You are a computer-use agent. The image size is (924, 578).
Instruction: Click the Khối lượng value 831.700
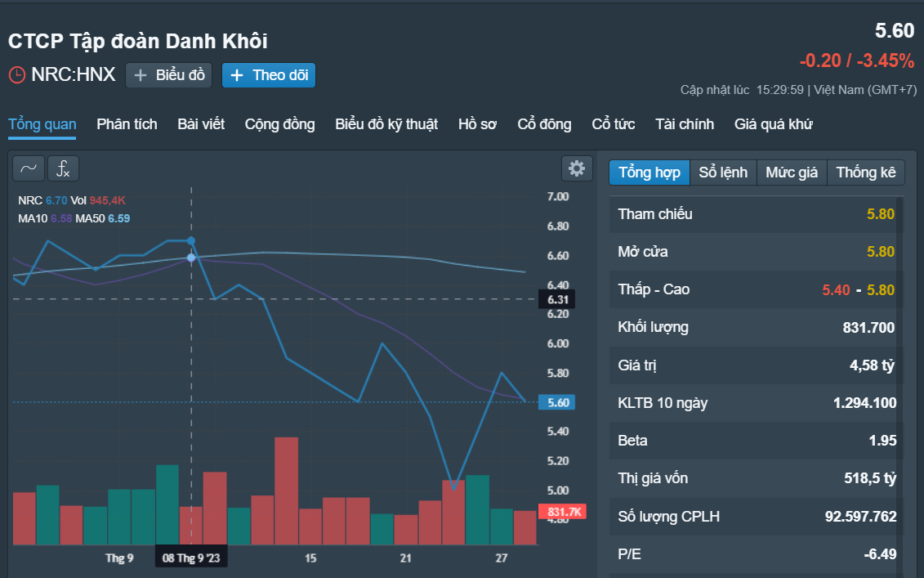click(x=868, y=327)
